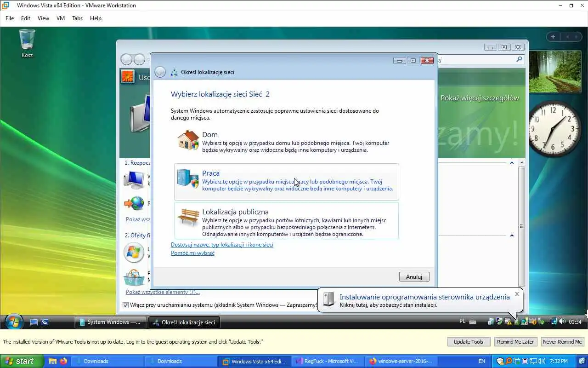Click the PL language indicator in Vista

[x=463, y=322]
